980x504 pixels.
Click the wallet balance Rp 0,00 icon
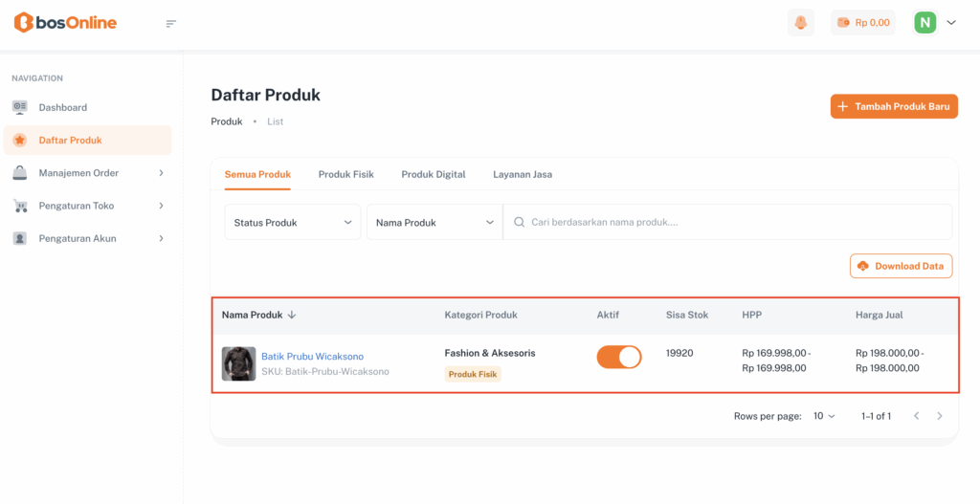point(843,22)
